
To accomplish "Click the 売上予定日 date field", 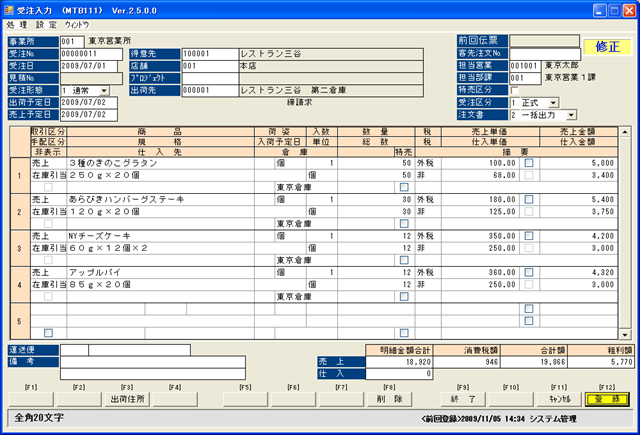I will coord(89,115).
